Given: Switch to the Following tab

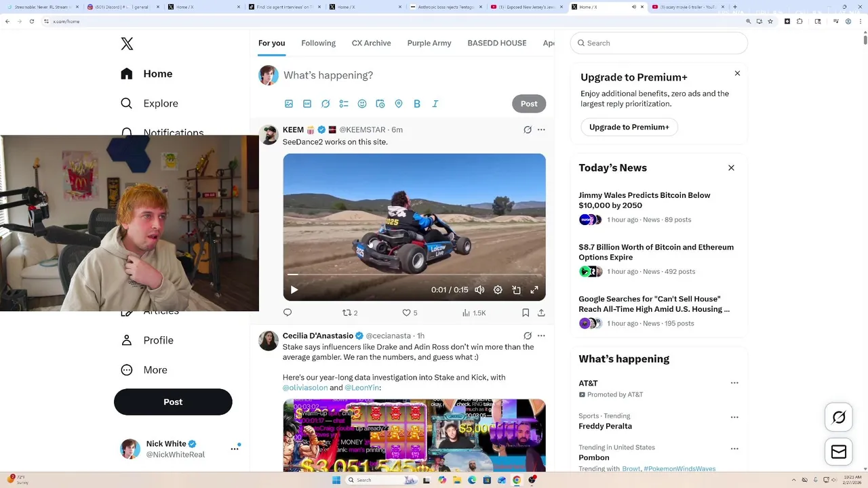Looking at the screenshot, I should coord(318,43).
